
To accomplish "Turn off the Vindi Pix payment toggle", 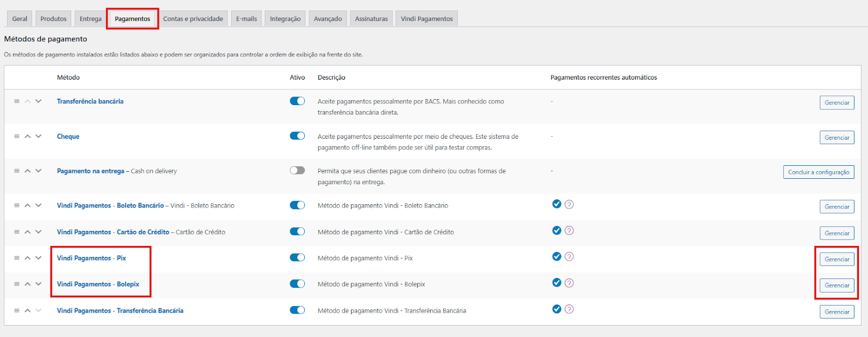I will [x=297, y=258].
